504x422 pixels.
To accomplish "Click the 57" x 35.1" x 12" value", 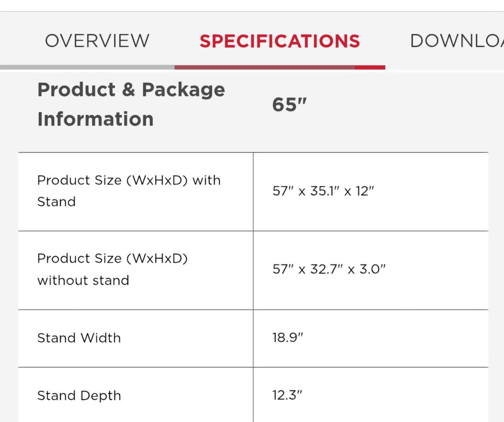I will click(323, 191).
